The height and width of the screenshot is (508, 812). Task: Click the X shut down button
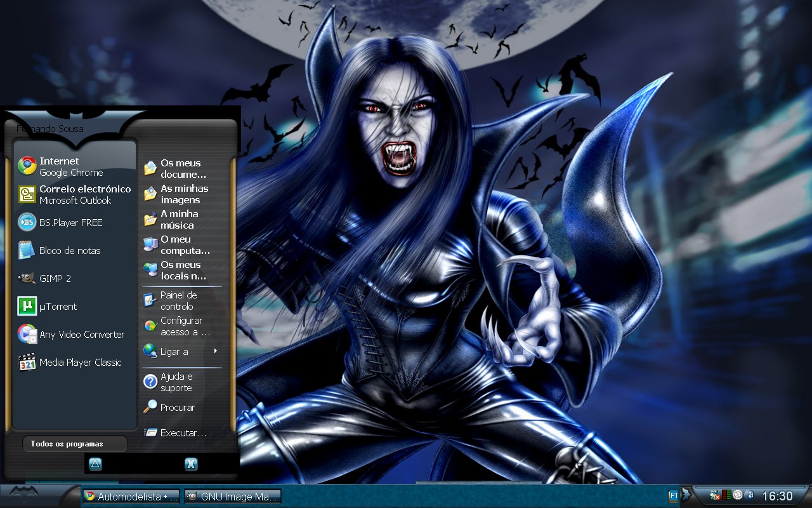point(191,464)
